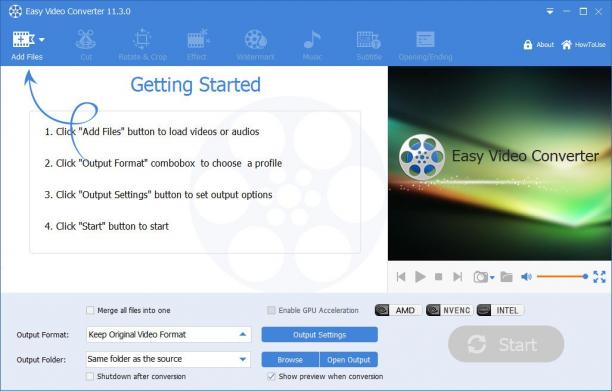
Task: Open the Opening/Ending tool
Action: pos(425,45)
